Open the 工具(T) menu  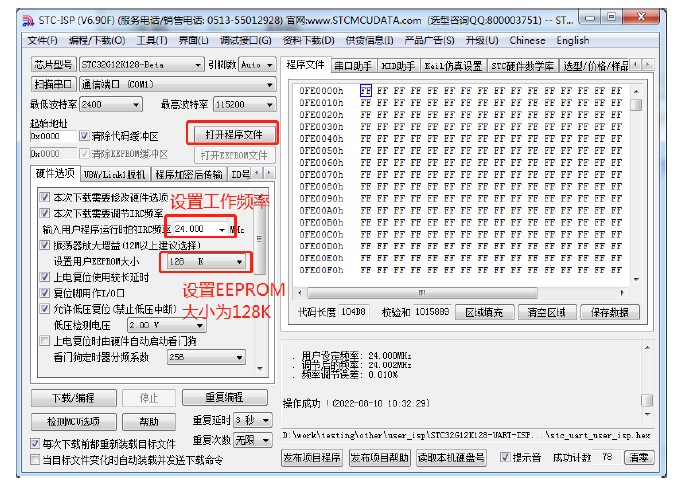pyautogui.click(x=152, y=40)
